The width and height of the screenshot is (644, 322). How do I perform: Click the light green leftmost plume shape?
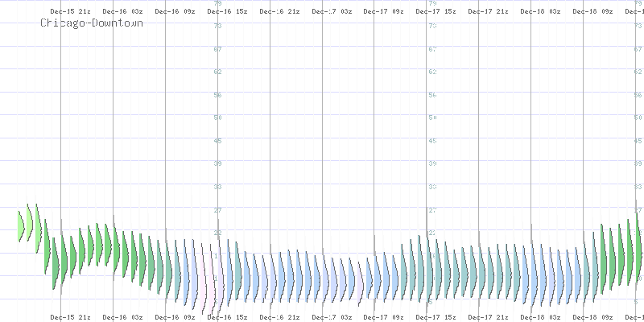(23, 225)
